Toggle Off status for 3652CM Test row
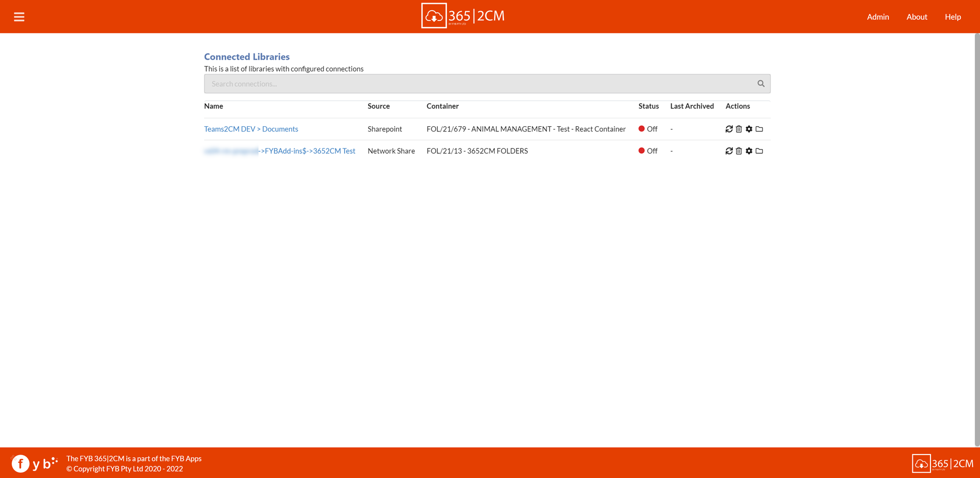This screenshot has width=980, height=478. coord(648,151)
